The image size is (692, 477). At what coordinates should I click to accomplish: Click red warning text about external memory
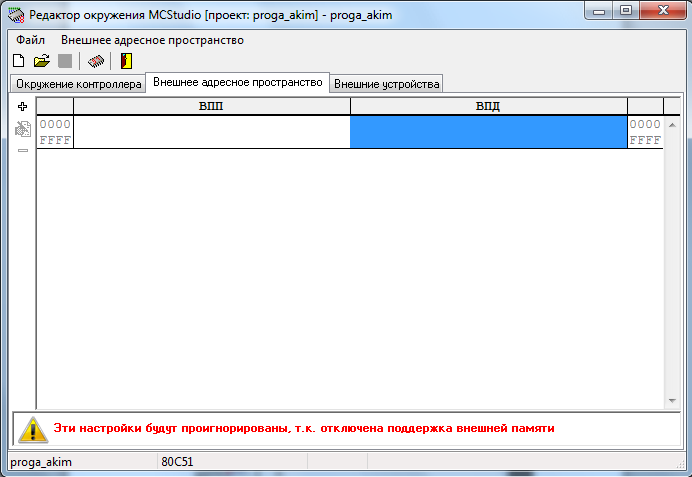tap(304, 428)
